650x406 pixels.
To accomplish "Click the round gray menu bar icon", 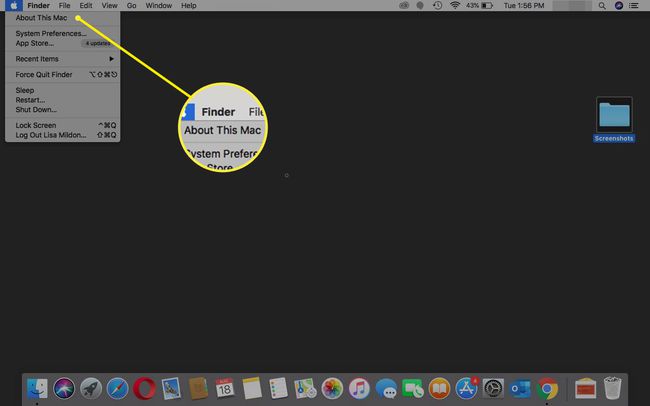I will (x=420, y=5).
